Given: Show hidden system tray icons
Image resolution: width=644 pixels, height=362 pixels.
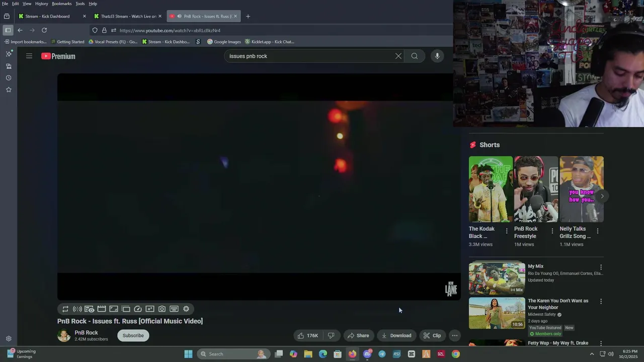Looking at the screenshot, I should pos(592,354).
